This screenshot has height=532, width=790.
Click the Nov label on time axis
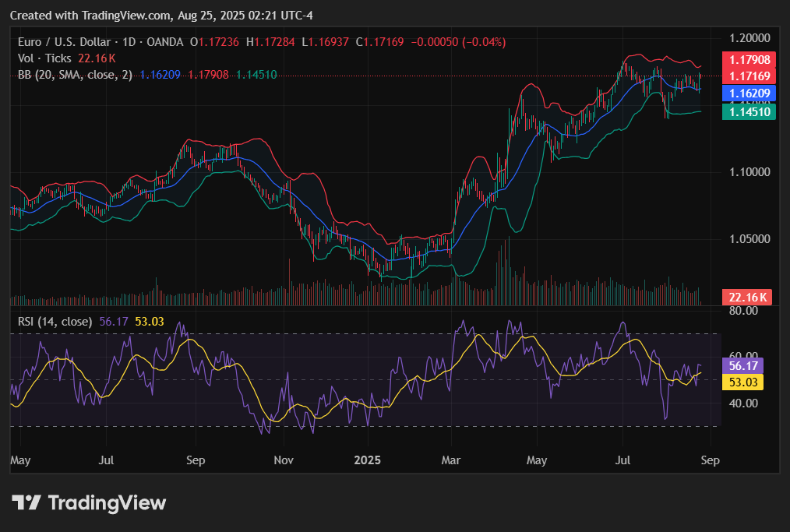pos(284,460)
